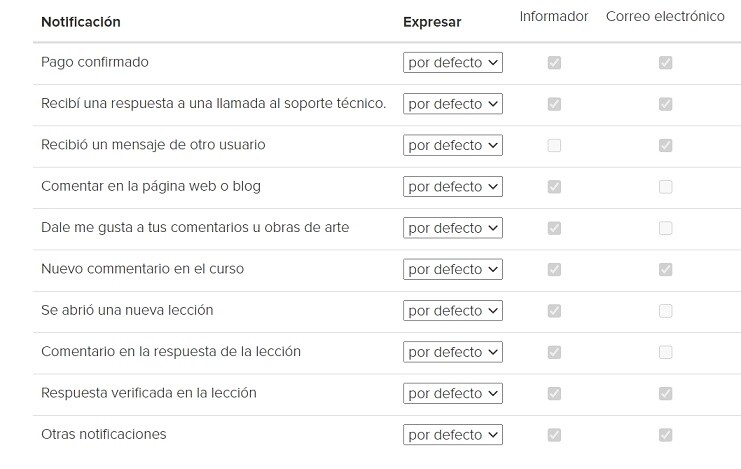
Task: Expand dropdown for 'Otras notificaciones'
Action: click(453, 434)
